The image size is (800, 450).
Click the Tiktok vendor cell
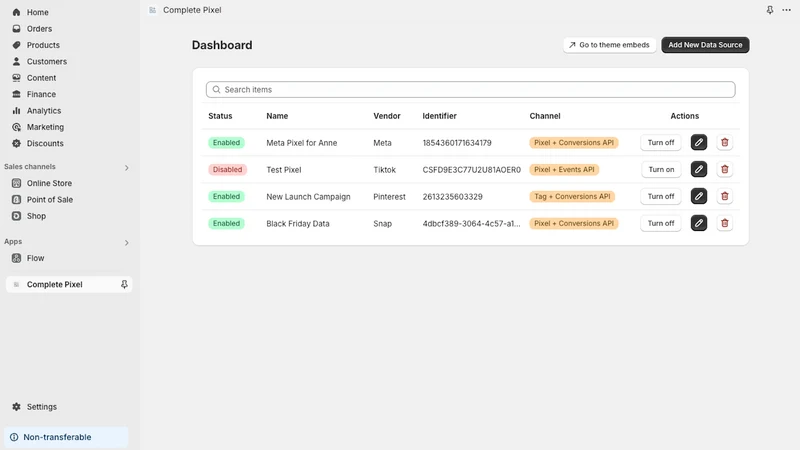[x=384, y=170]
